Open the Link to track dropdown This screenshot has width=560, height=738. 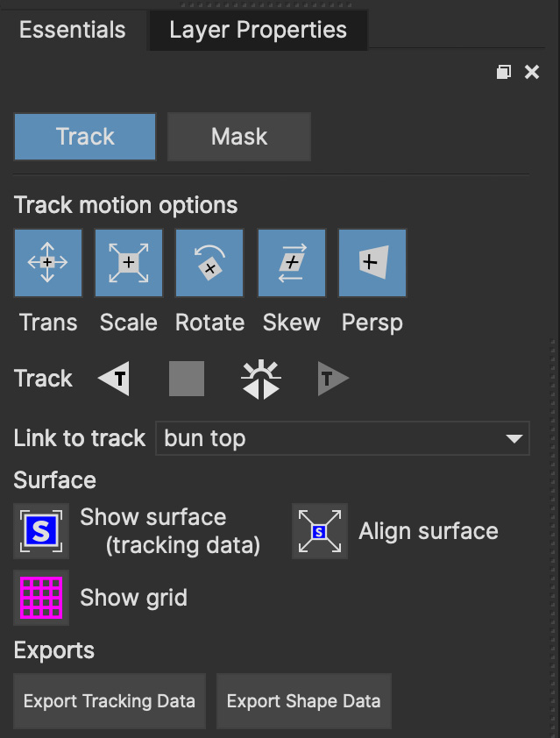(x=342, y=438)
